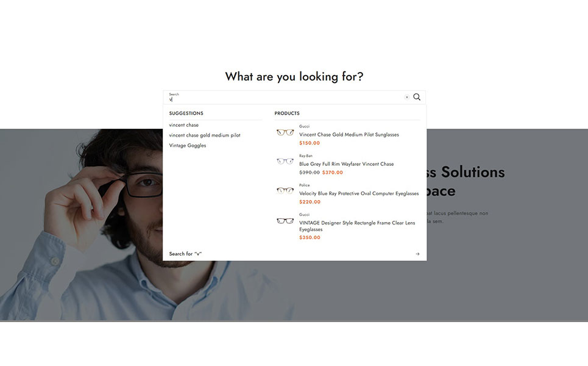Click the $370.00 sale price

pos(333,173)
